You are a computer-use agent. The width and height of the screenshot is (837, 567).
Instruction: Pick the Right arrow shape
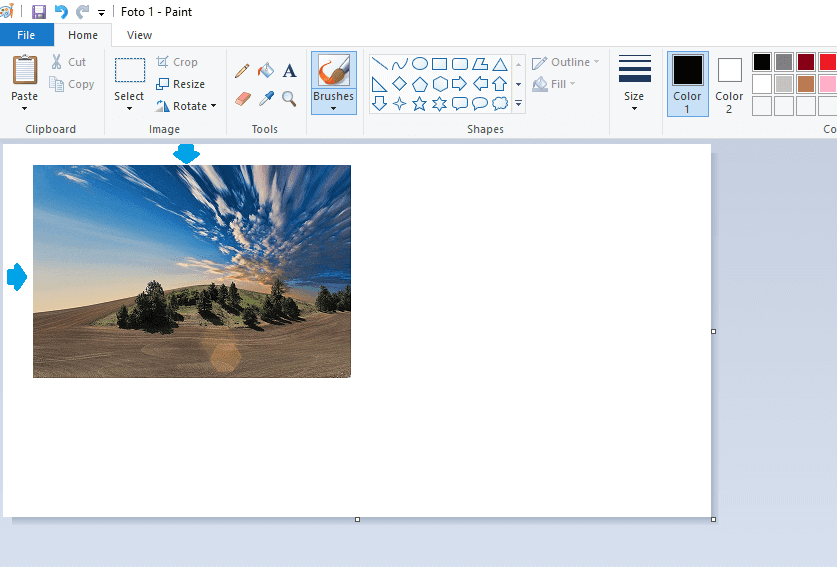click(460, 84)
